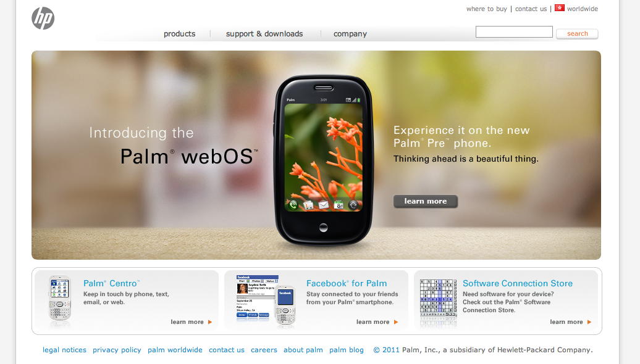Open the palm blog footer link
This screenshot has width=640, height=364.
click(347, 350)
